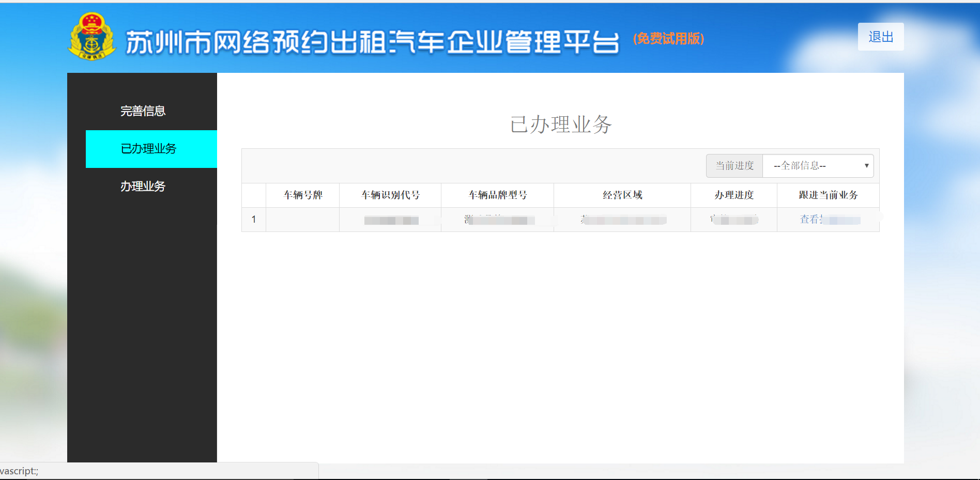
Task: Click the blurred vehicle ID cell in row 1
Action: 391,221
